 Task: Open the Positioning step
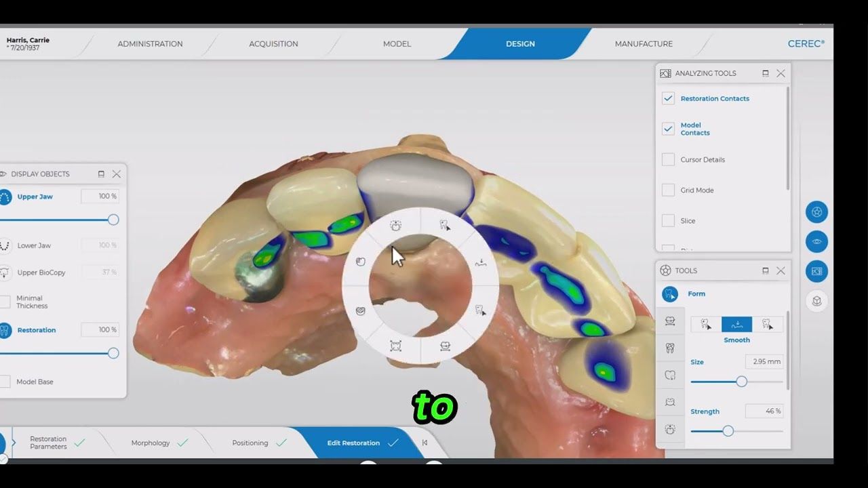[250, 443]
